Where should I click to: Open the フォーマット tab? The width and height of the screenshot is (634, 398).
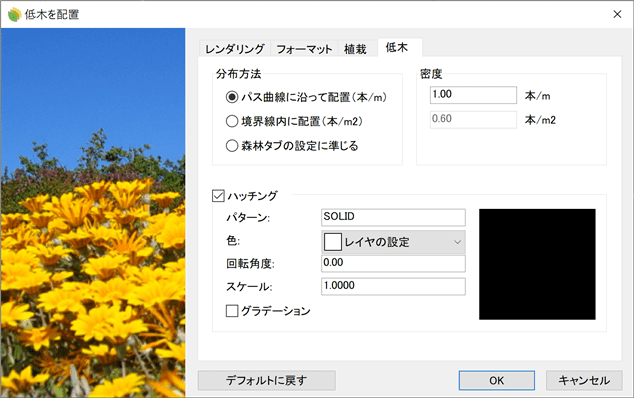pos(304,49)
